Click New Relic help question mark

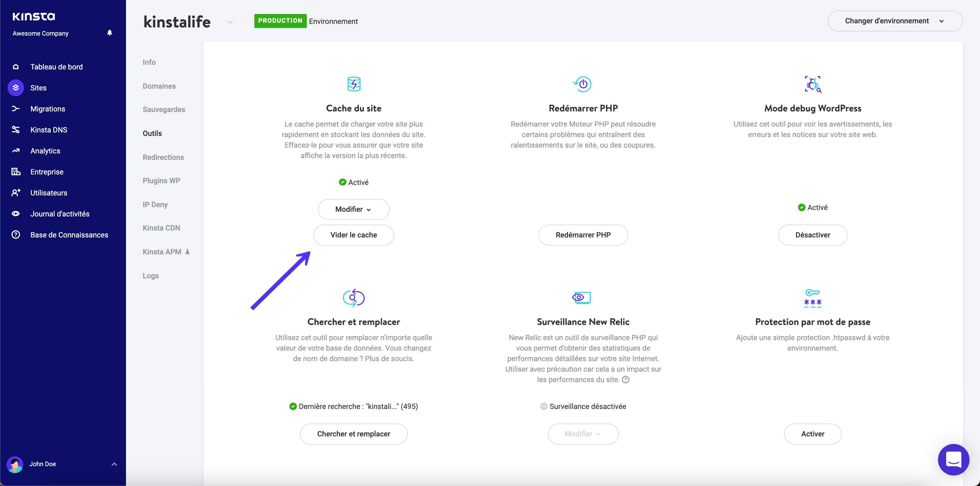(625, 380)
